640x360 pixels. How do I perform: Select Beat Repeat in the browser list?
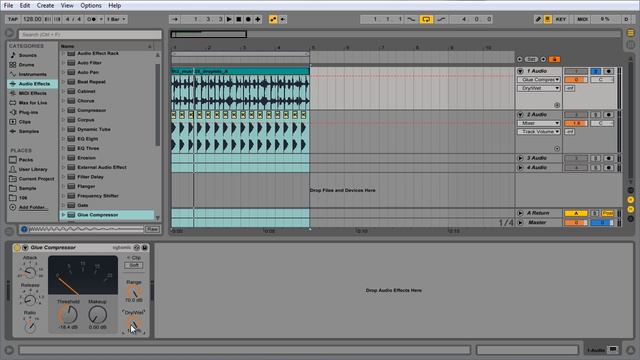tap(91, 82)
